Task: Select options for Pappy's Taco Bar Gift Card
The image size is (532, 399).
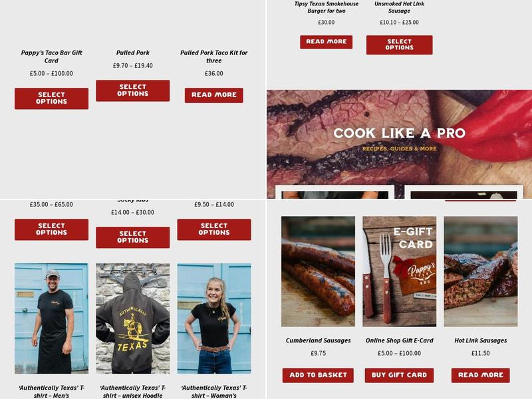Action: coord(51,98)
